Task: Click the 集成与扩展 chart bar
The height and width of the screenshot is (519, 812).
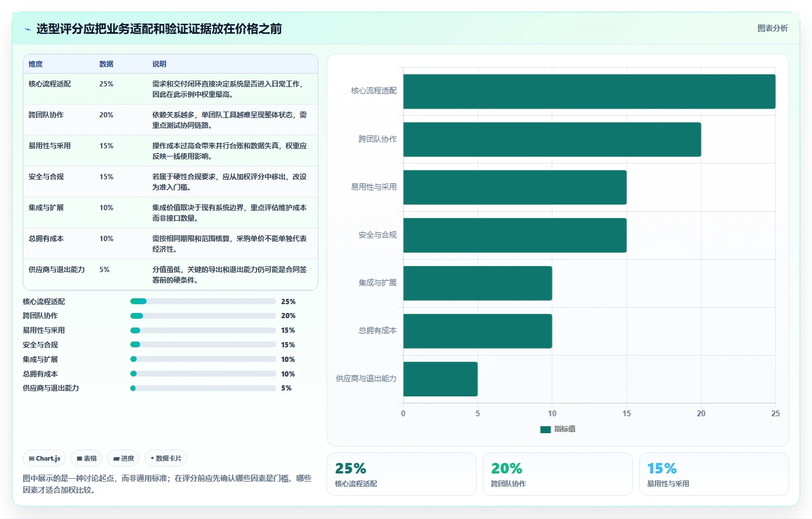Action: pyautogui.click(x=477, y=283)
